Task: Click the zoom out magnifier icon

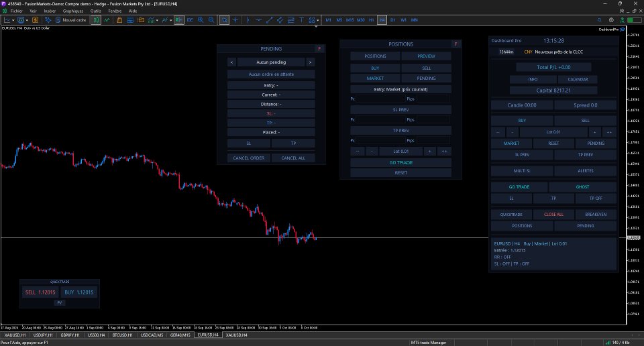Action: pos(211,19)
